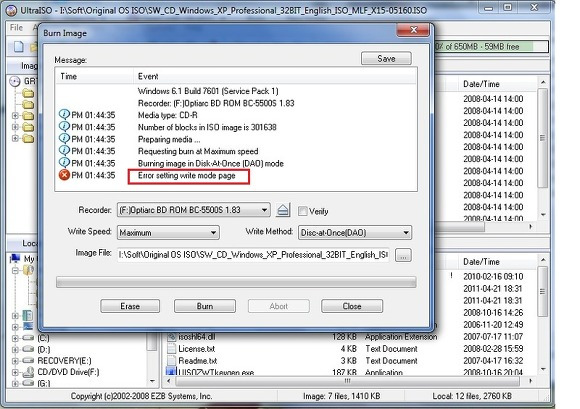Click the New document toolbar icon

18,47
